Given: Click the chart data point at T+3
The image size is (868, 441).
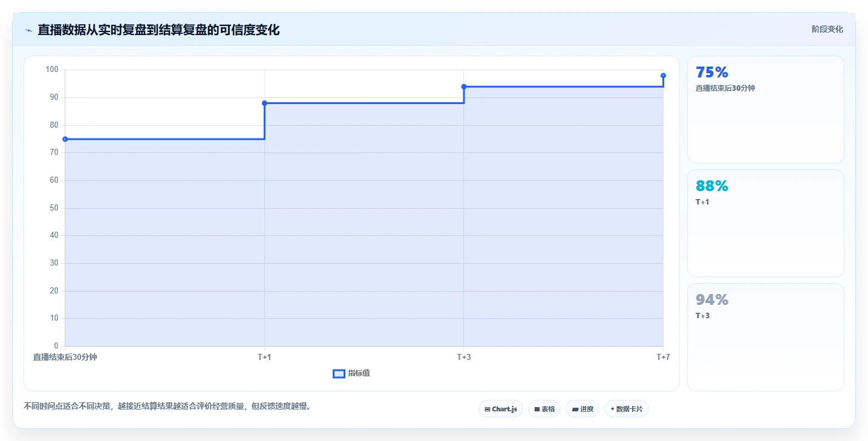Looking at the screenshot, I should tap(464, 87).
